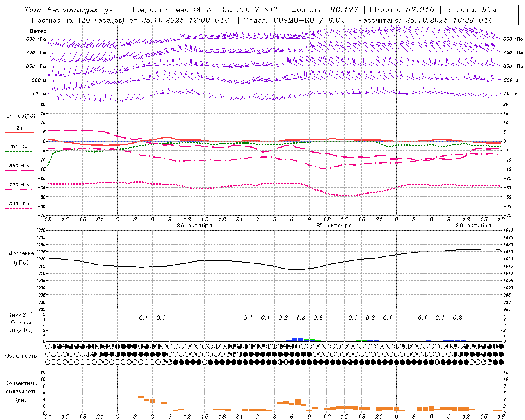Click the dotted pink 500 гПа legend line

point(18,208)
